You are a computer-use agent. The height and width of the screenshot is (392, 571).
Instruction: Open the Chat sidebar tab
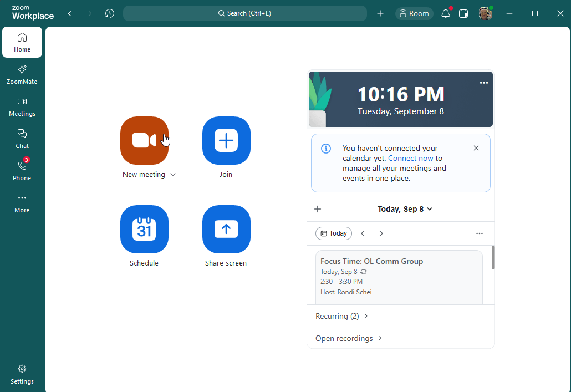coord(22,139)
